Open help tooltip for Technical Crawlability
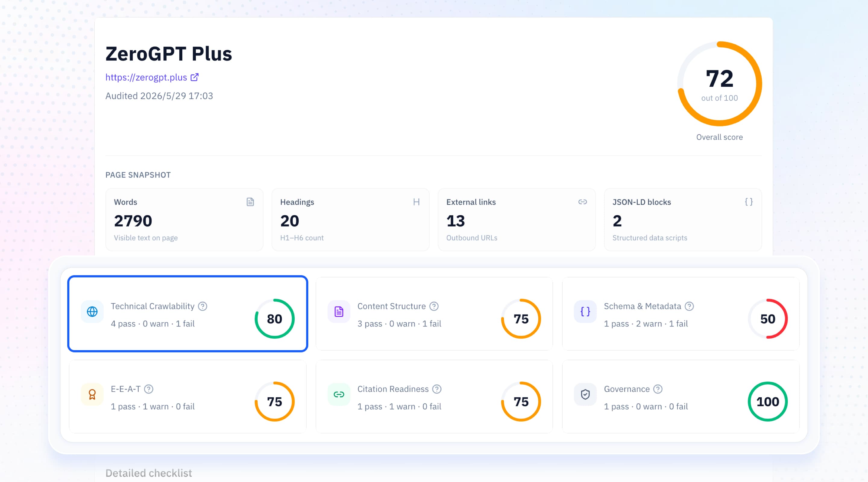Screen dimensions: 868x482 pyautogui.click(x=203, y=306)
